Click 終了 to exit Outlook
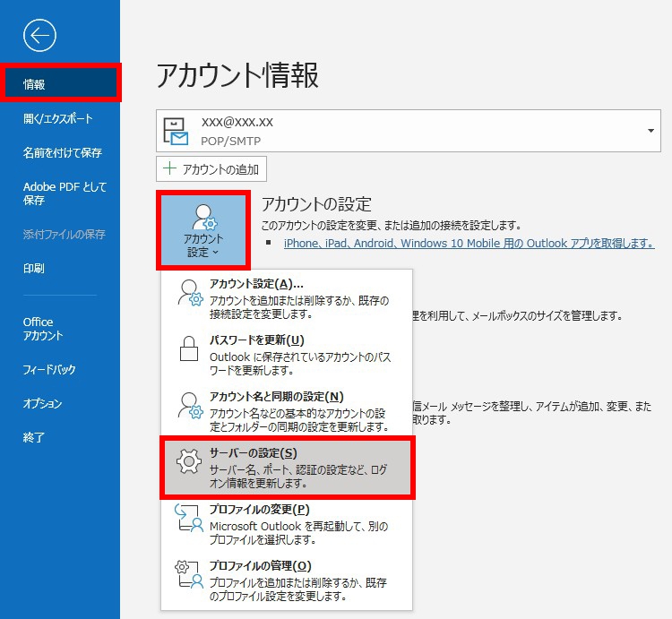Screen dimensions: 672x619 (34, 437)
